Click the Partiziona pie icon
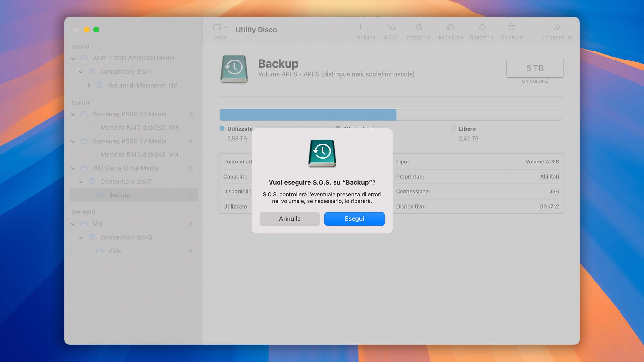The width and height of the screenshot is (644, 362). (x=419, y=27)
